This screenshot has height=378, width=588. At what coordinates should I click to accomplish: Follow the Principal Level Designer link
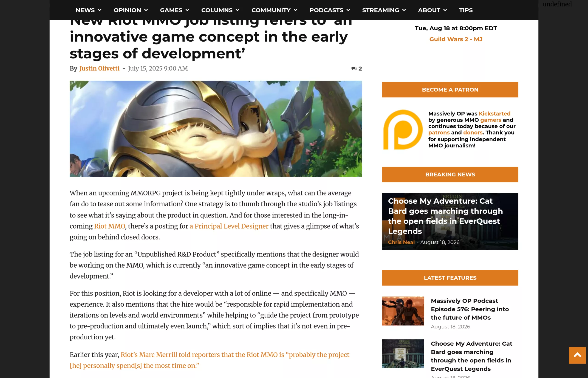(x=229, y=226)
